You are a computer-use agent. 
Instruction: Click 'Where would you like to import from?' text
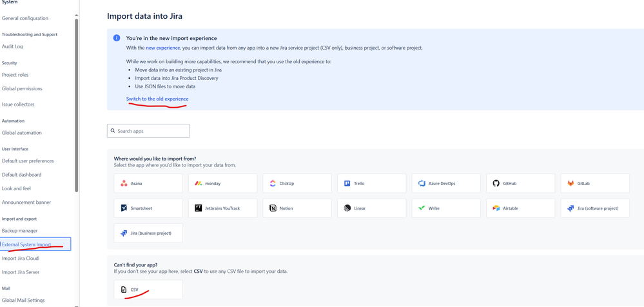(155, 159)
